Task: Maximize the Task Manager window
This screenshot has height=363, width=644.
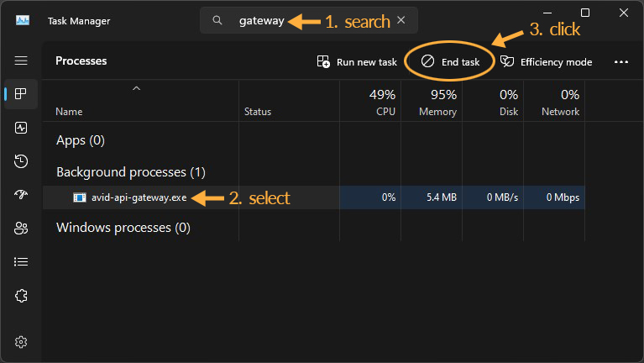Action: pyautogui.click(x=585, y=13)
